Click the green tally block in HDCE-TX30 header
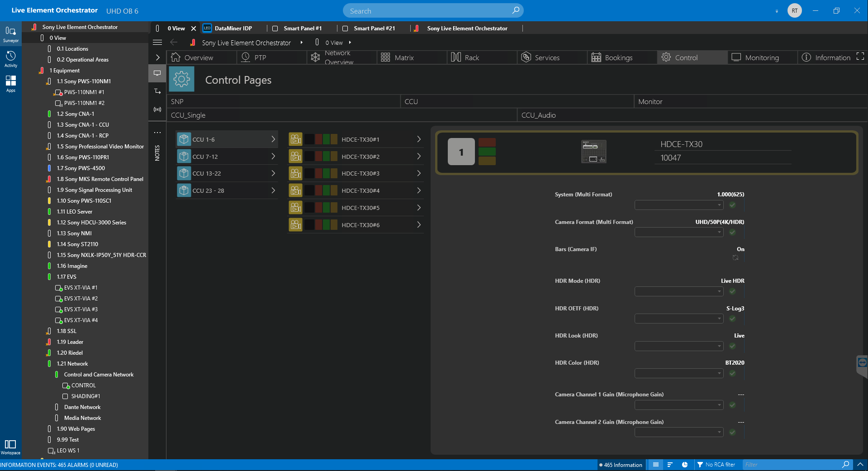This screenshot has height=471, width=868. point(487,152)
